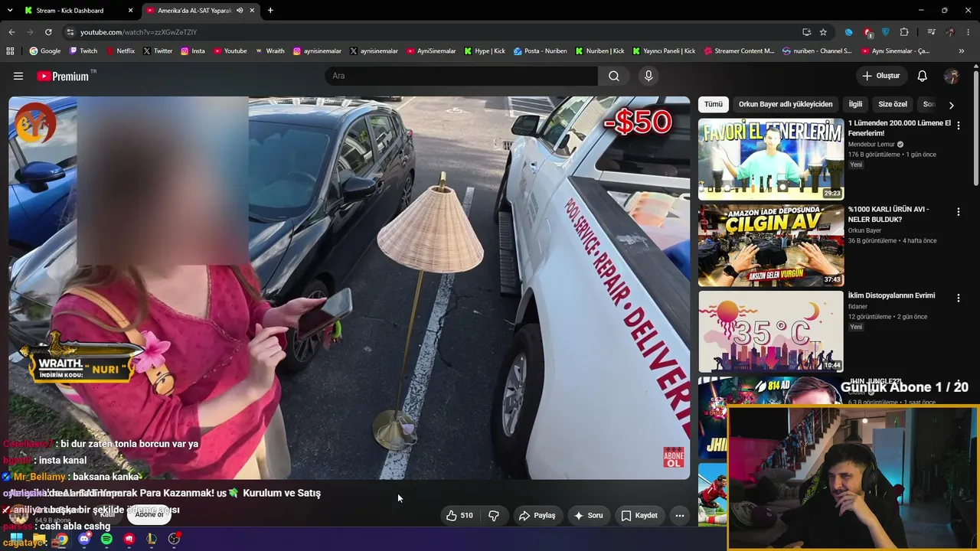The image size is (980, 551).
Task: Show more filter chips with the arrow
Action: pos(952,105)
